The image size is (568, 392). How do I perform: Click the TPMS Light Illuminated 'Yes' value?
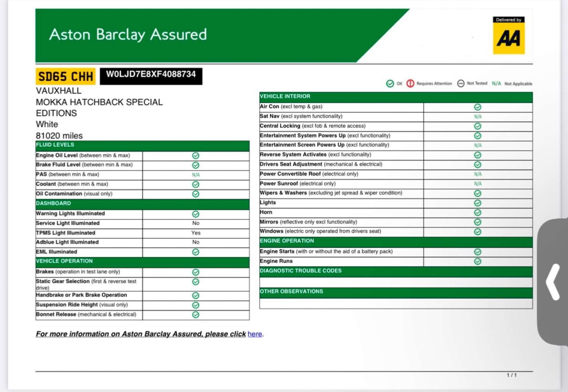[x=196, y=233]
